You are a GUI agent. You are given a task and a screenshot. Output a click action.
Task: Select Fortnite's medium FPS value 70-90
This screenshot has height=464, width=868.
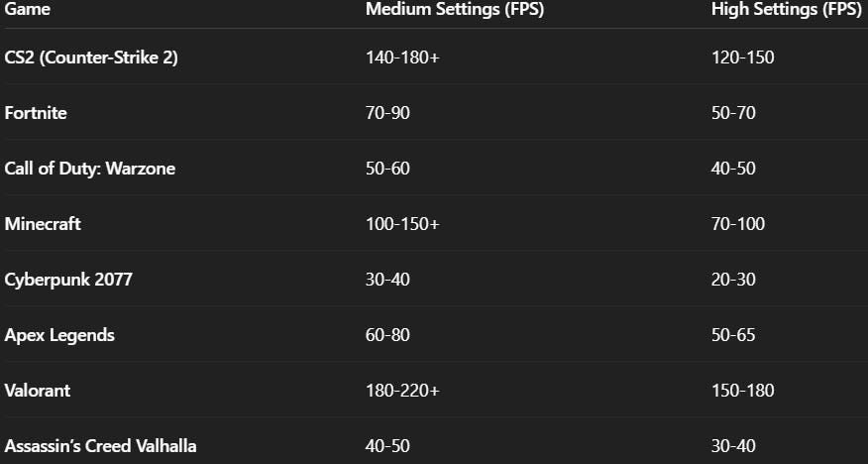[387, 113]
